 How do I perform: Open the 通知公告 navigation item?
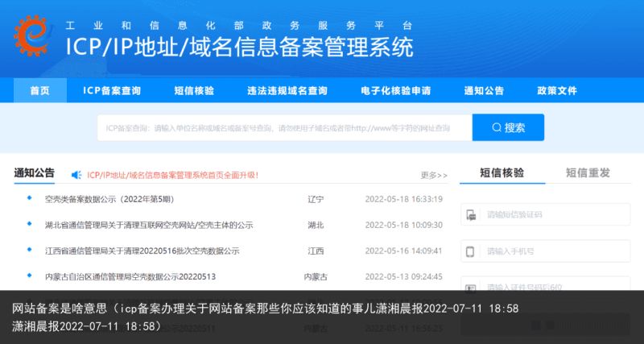click(484, 90)
